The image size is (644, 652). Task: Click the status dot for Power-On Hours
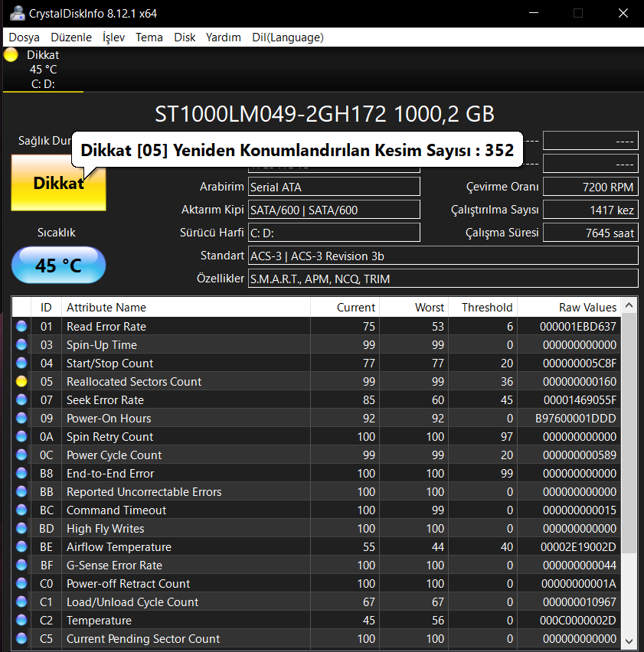[x=21, y=418]
